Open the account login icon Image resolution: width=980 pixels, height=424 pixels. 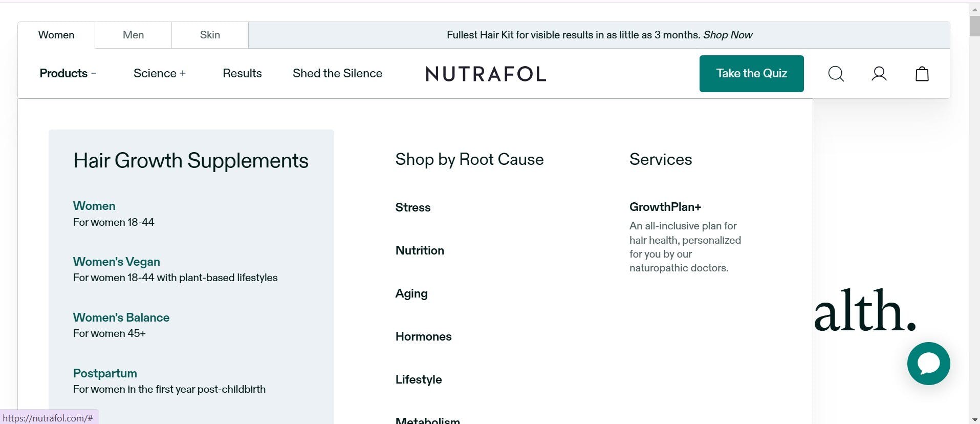[879, 73]
